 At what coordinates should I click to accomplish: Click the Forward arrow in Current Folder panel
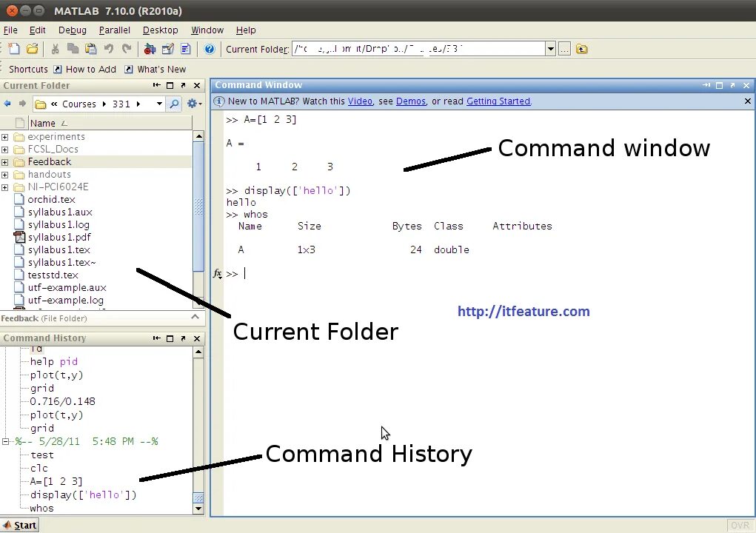pyautogui.click(x=22, y=104)
